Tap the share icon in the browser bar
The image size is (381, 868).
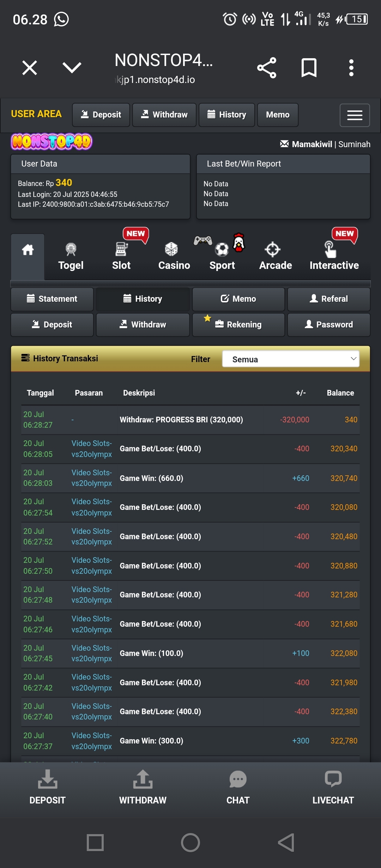coord(267,67)
